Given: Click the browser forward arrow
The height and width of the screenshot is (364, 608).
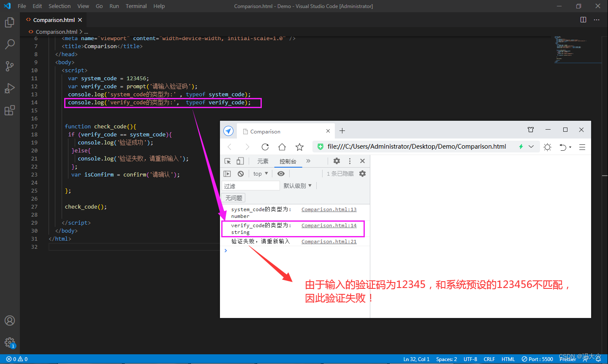Looking at the screenshot, I should [x=247, y=147].
